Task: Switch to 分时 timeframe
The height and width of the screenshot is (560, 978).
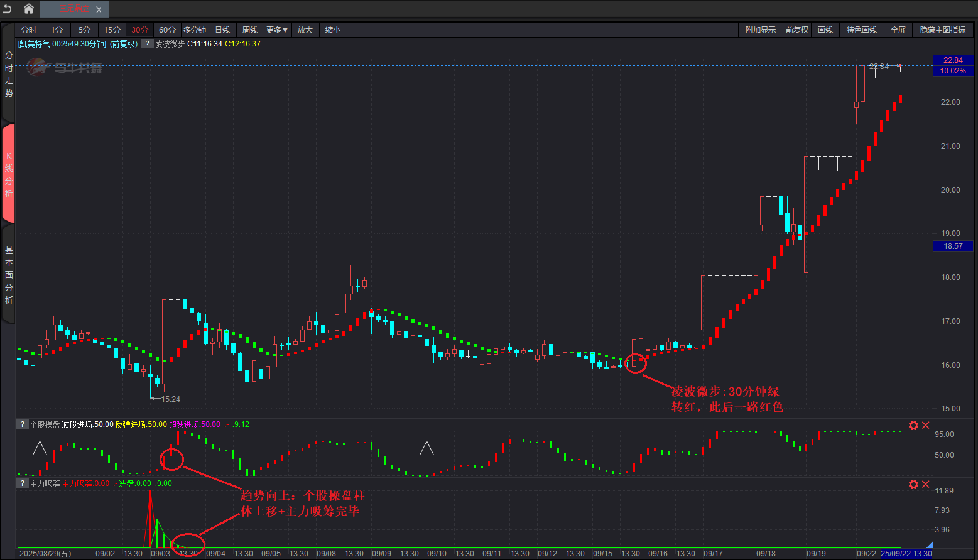Action: (x=29, y=30)
